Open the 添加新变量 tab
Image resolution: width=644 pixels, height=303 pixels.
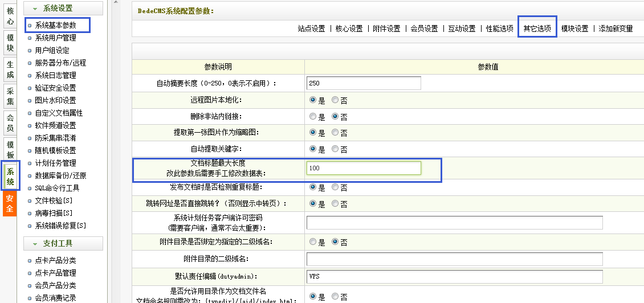[x=616, y=28]
